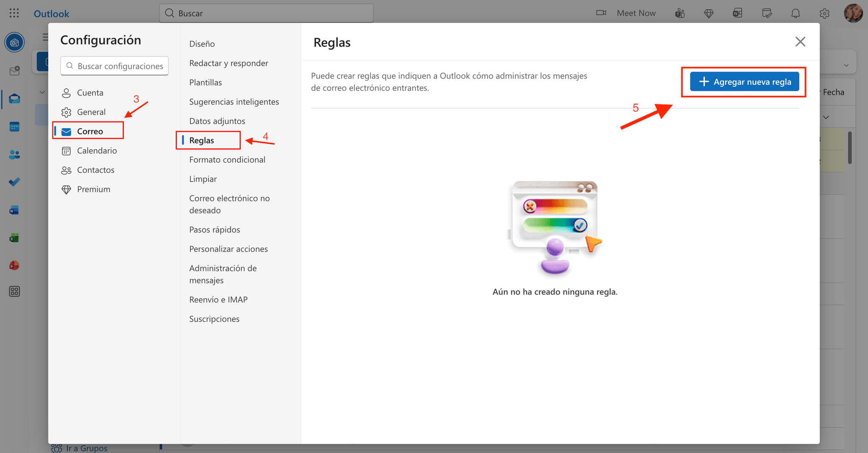The image size is (868, 453).
Task: Open Administración de mensajes section
Action: click(223, 274)
